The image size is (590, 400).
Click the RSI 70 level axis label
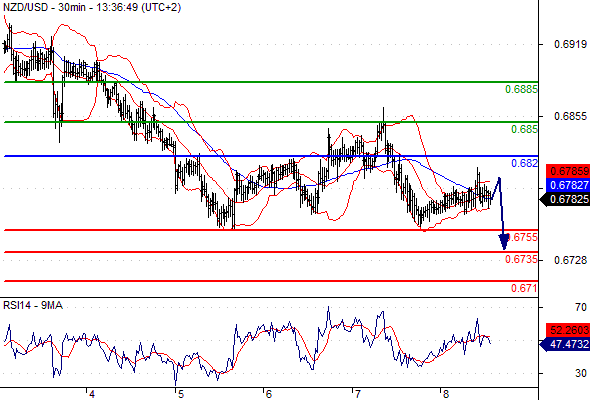[581, 307]
